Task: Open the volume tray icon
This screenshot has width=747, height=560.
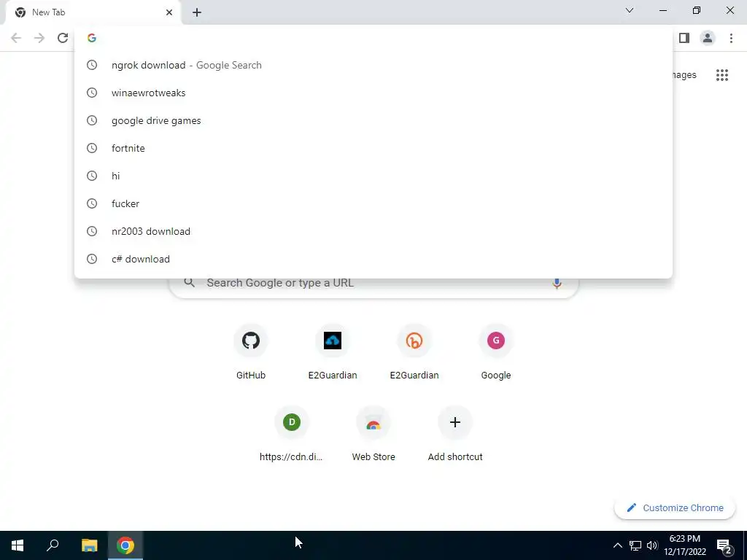Action: (x=652, y=545)
